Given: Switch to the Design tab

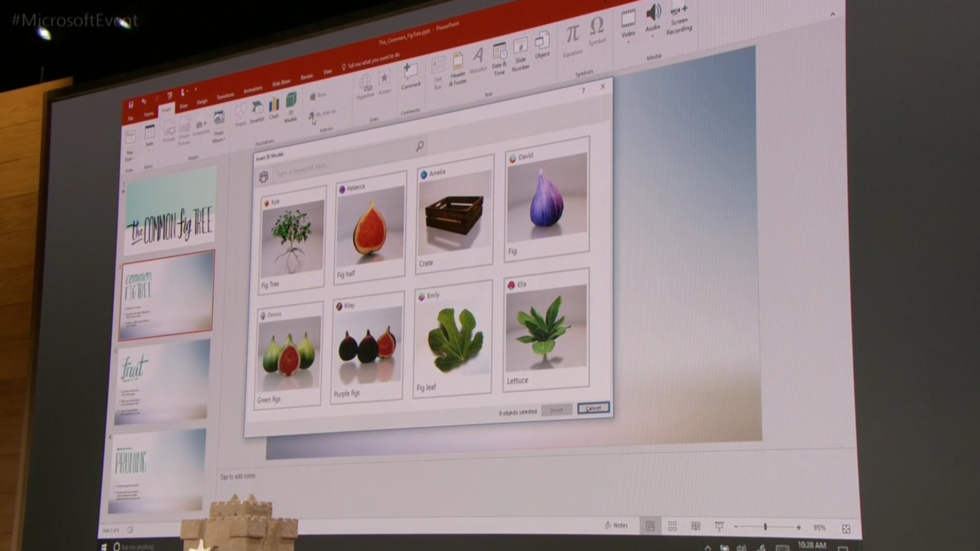Looking at the screenshot, I should tap(202, 102).
